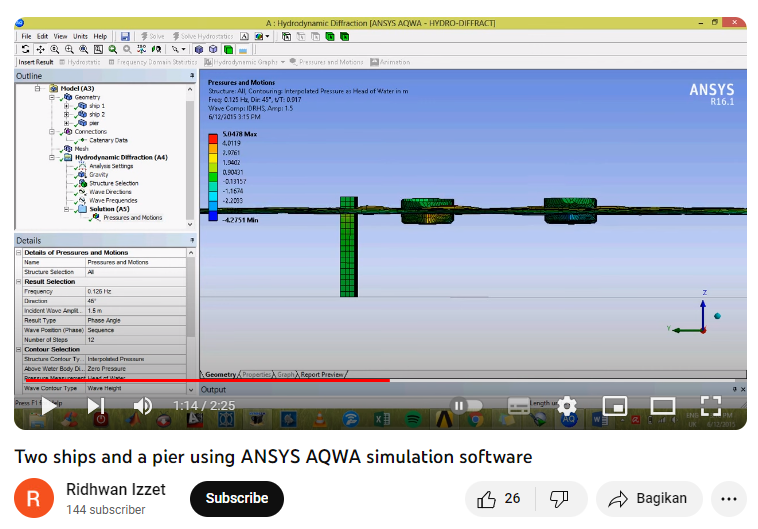Switch to miniplayer mode
The height and width of the screenshot is (529, 758).
(614, 406)
